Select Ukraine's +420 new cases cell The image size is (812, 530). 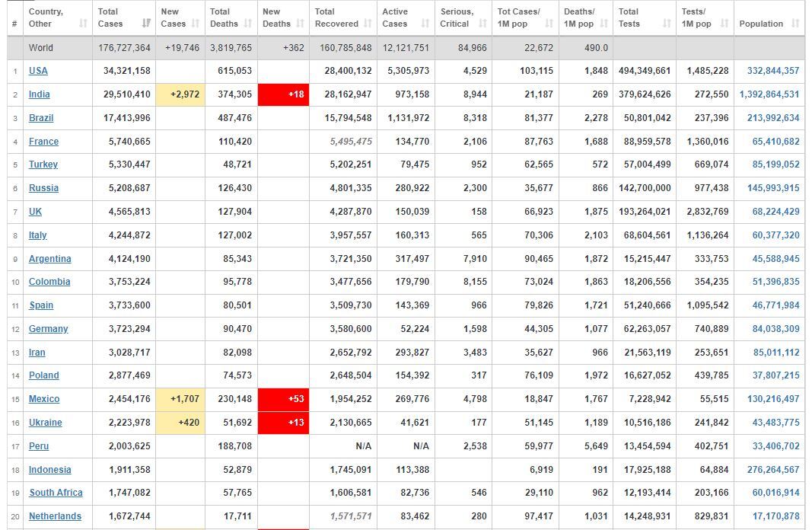click(x=180, y=423)
